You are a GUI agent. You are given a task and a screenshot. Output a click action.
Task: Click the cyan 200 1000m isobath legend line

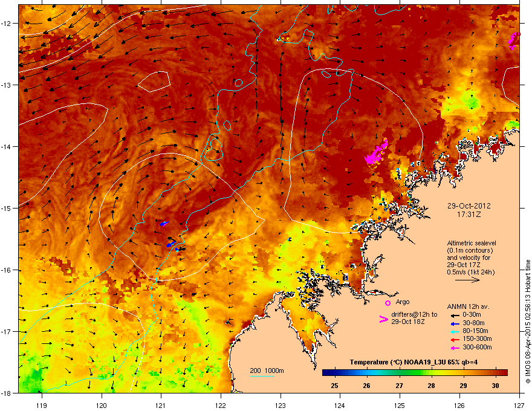pyautogui.click(x=262, y=376)
